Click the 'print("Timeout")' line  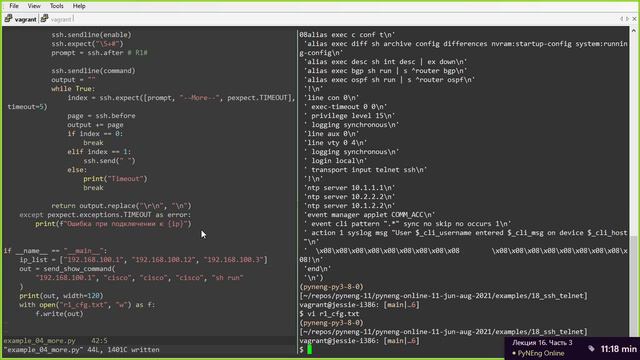click(x=115, y=178)
